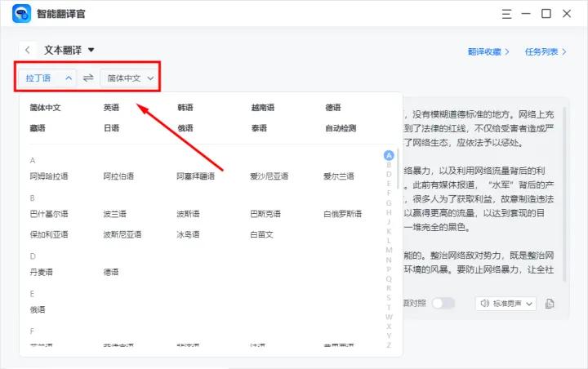Screen dimensions: 588x369
Task: Jump to letter G in the alphabet index
Action: tap(389, 203)
